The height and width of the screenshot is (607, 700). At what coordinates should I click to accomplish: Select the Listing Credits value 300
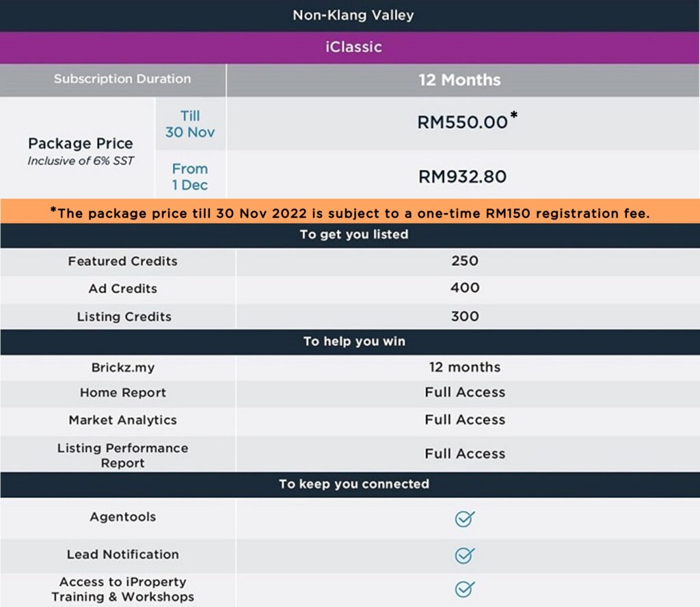point(465,316)
